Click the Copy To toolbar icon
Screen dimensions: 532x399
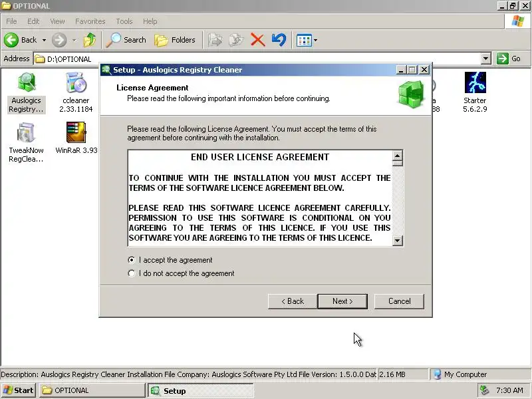click(x=236, y=40)
